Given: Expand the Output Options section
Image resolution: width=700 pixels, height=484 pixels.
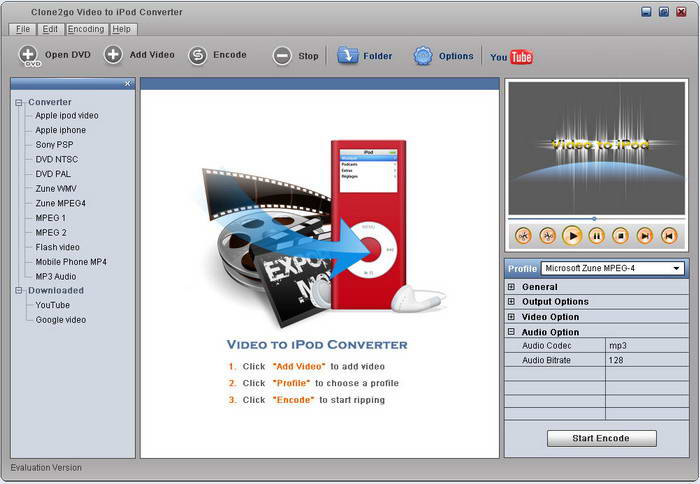Looking at the screenshot, I should click(511, 301).
